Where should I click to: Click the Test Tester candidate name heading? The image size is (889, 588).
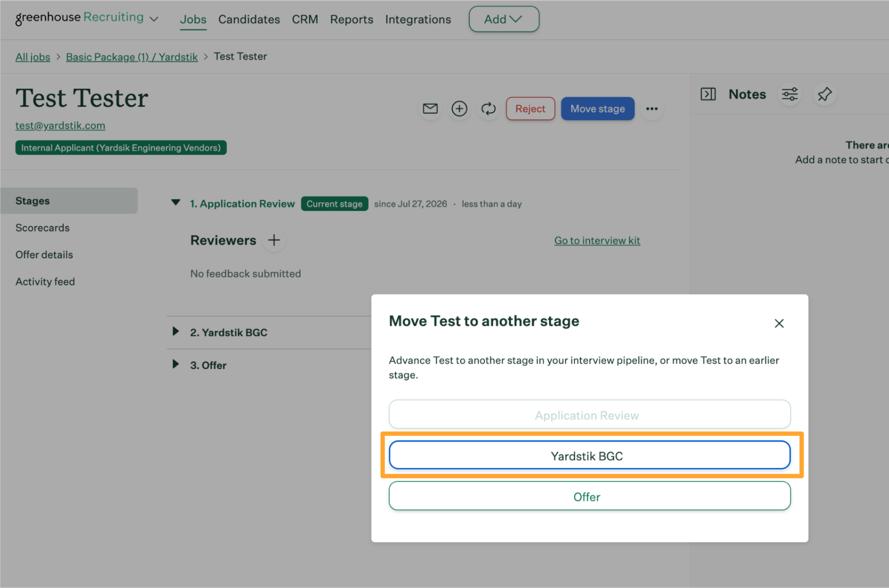coord(82,98)
